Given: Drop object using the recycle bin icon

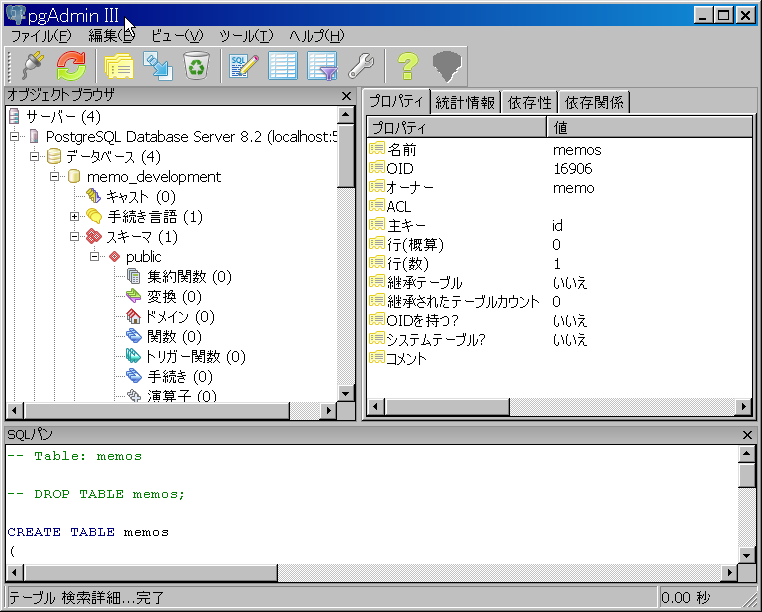Looking at the screenshot, I should pyautogui.click(x=196, y=66).
